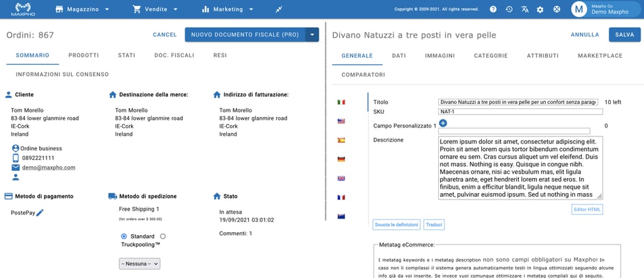644x278 pixels.
Task: Click the M user avatar
Action: (x=579, y=9)
